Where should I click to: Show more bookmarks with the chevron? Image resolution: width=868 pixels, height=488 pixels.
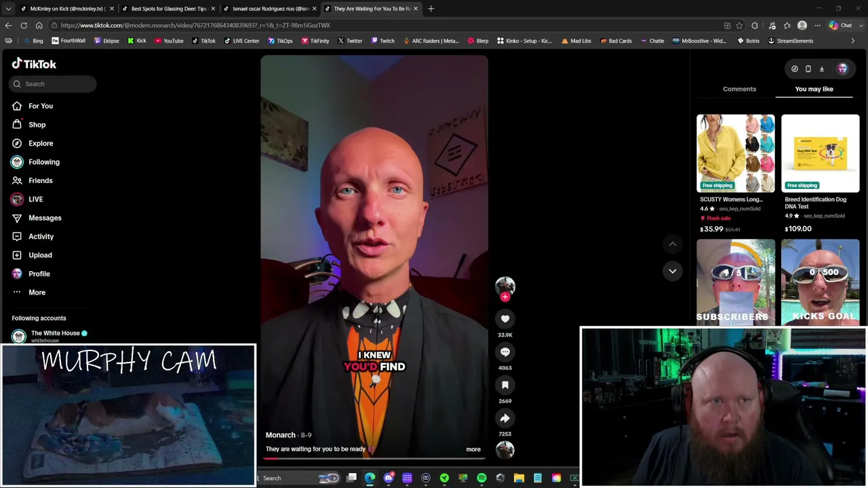pos(853,41)
